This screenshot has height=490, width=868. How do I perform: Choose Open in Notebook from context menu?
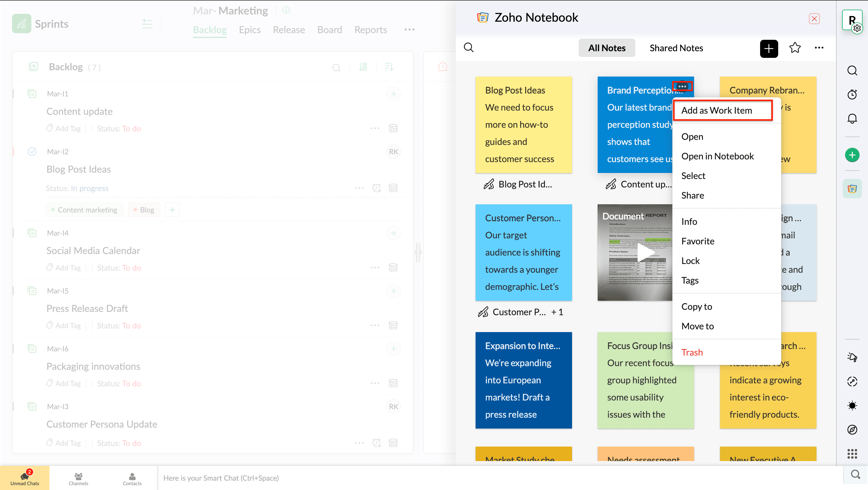coord(717,156)
